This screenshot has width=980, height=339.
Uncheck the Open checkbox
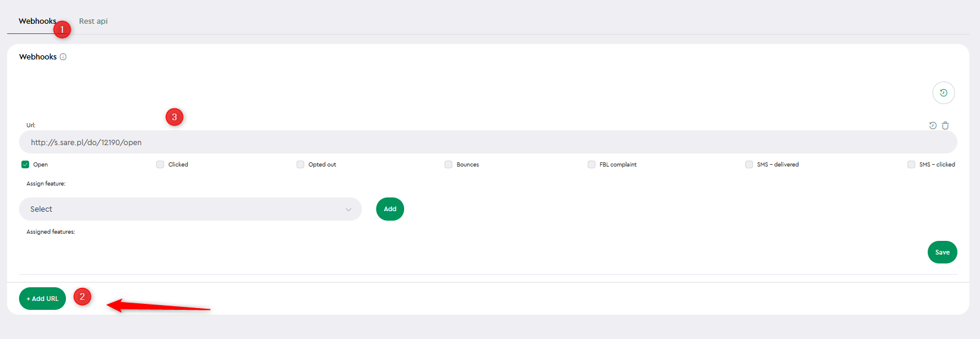pos(25,165)
